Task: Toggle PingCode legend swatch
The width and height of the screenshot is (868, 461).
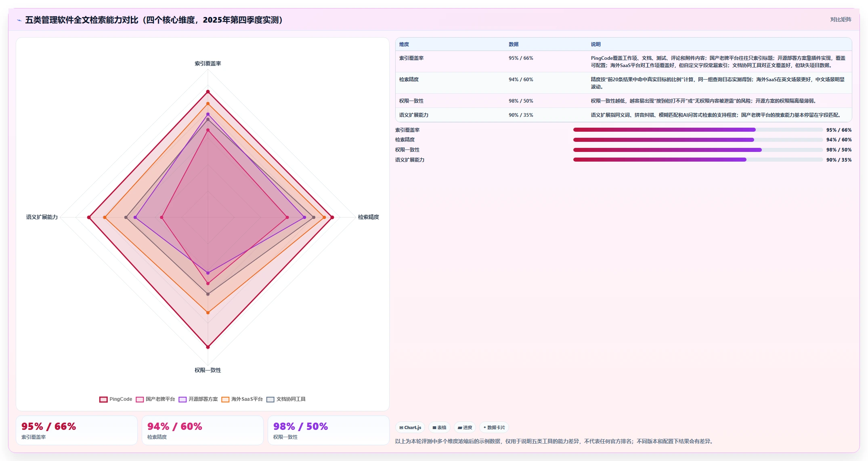Action: 103,399
